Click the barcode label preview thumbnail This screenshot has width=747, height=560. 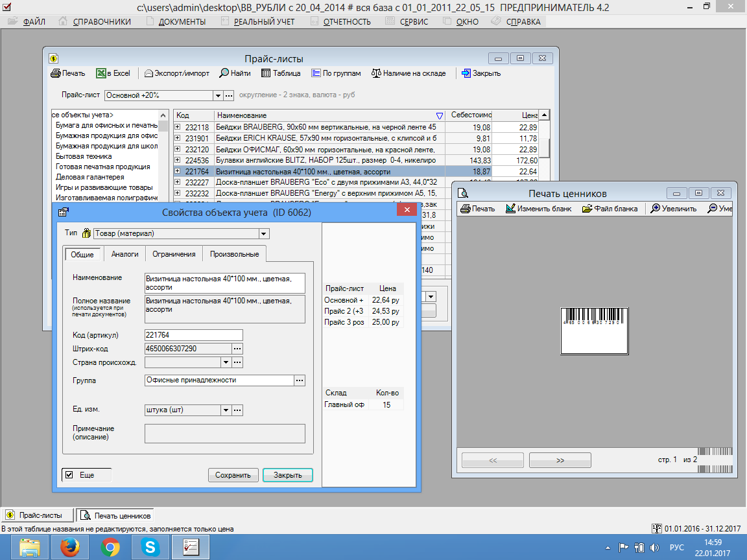(x=595, y=331)
